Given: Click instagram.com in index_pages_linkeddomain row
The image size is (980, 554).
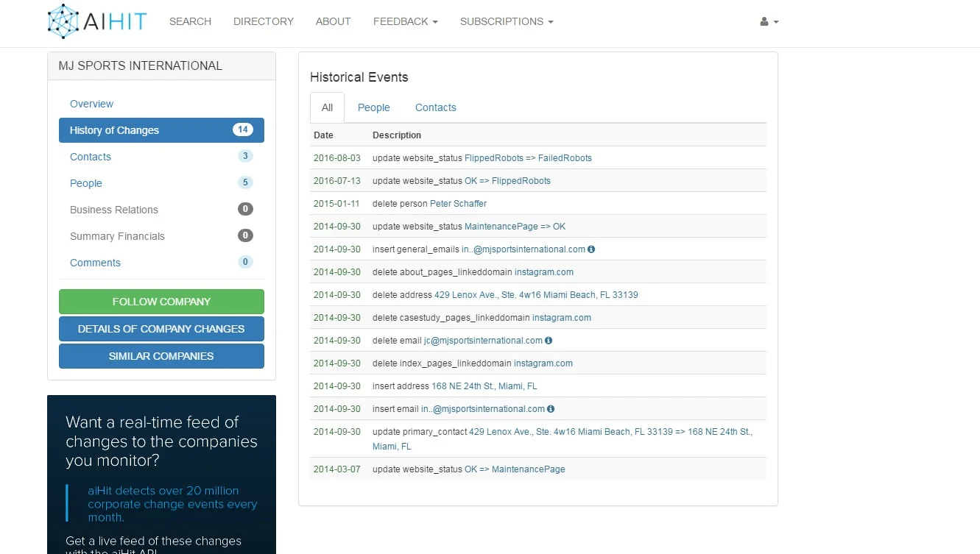Looking at the screenshot, I should (543, 363).
